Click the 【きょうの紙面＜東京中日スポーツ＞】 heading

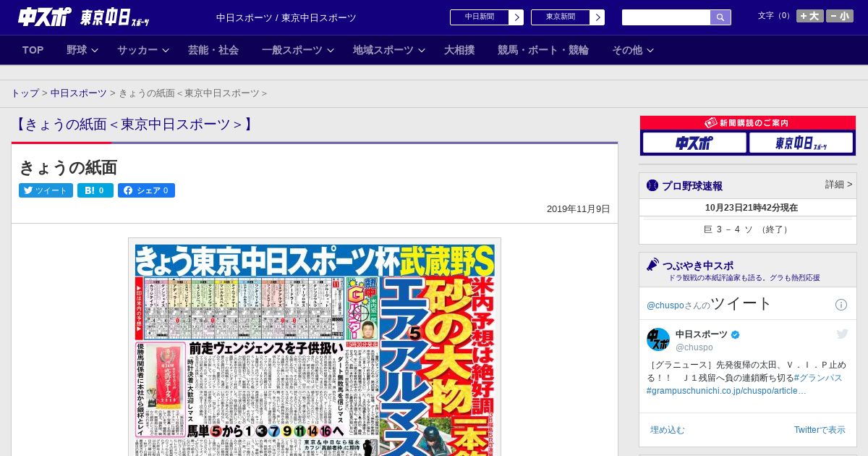[x=135, y=124]
